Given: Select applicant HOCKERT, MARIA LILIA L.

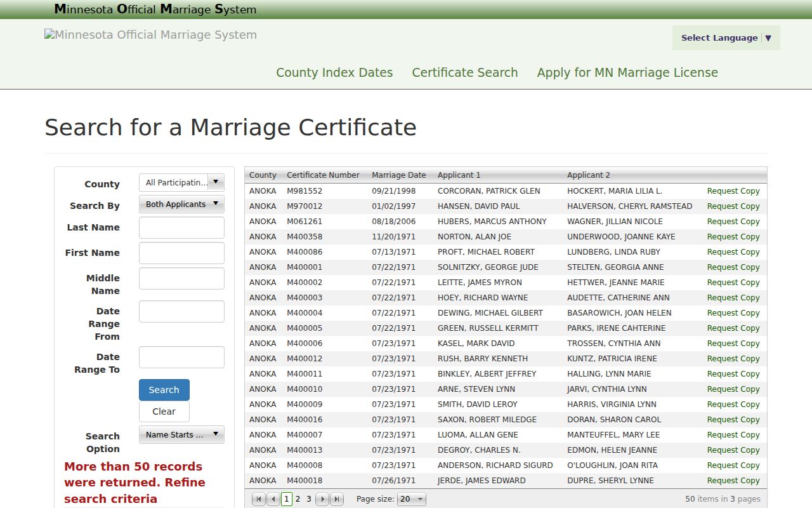Looking at the screenshot, I should click(x=615, y=191).
